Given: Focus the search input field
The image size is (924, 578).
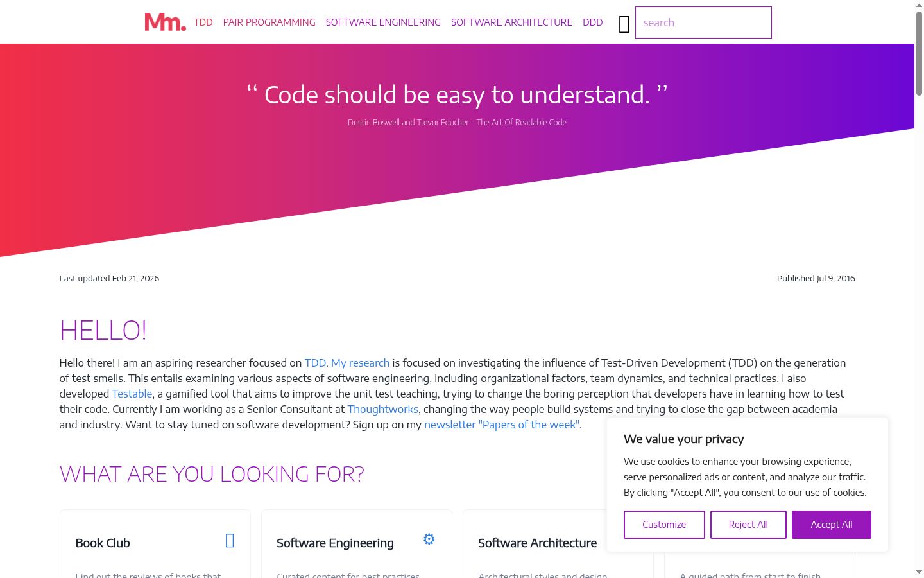Looking at the screenshot, I should coord(703,22).
